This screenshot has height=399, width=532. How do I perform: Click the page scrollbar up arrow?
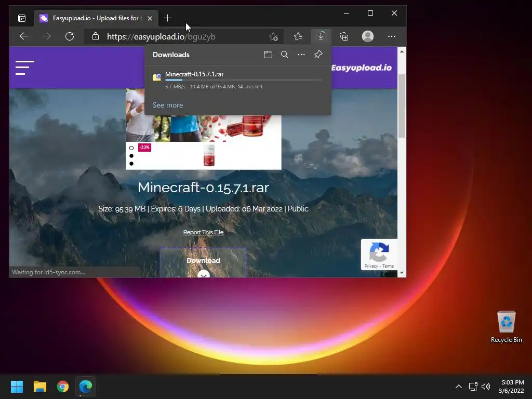tap(402, 51)
